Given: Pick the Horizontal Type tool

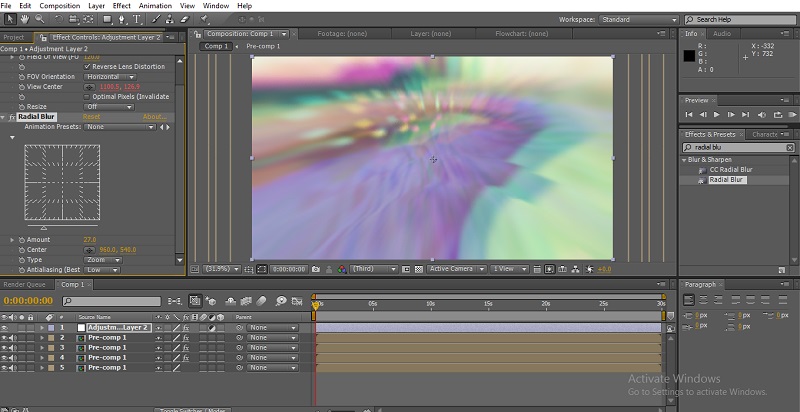Looking at the screenshot, I should [135, 19].
